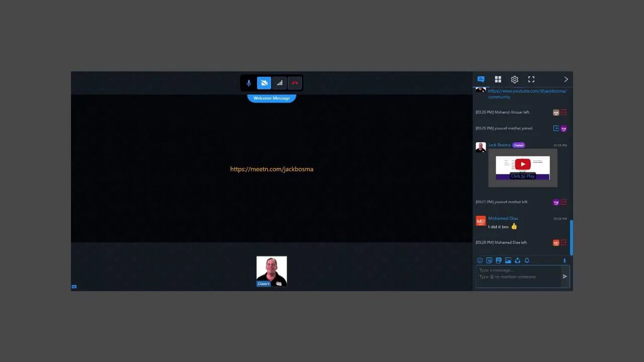This screenshot has width=644, height=362.
Task: Click the join icon on youssef medhat joined row
Action: 556,128
